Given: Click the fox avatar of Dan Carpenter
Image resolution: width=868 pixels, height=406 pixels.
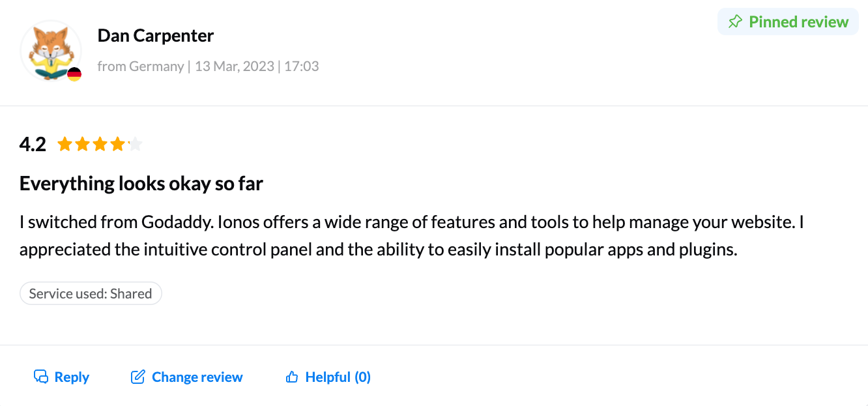Looking at the screenshot, I should pyautogui.click(x=51, y=51).
